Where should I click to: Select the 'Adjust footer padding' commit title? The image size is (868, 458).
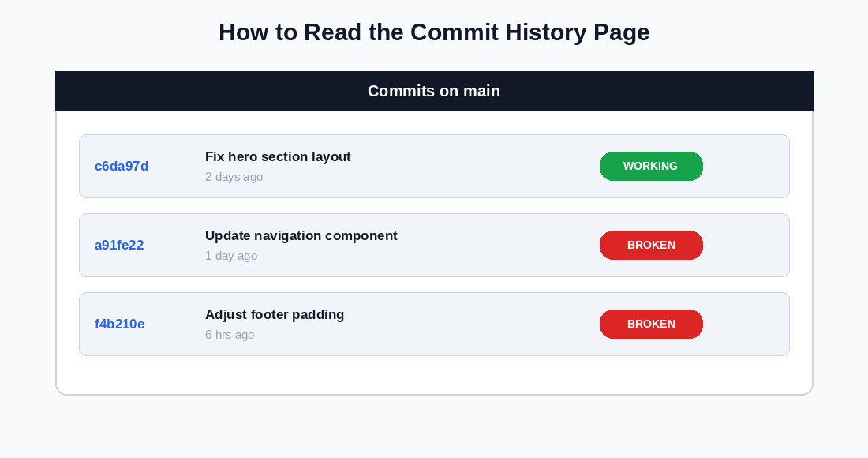pyautogui.click(x=275, y=314)
